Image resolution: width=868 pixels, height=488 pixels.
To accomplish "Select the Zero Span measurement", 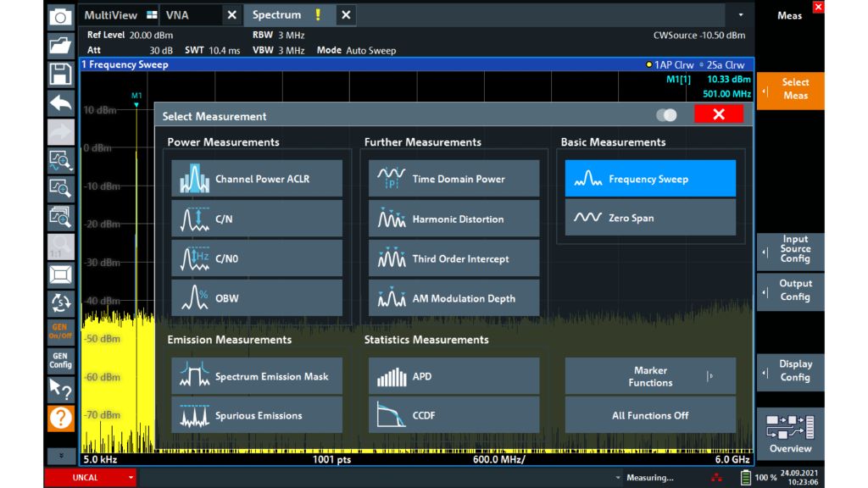I will (650, 218).
